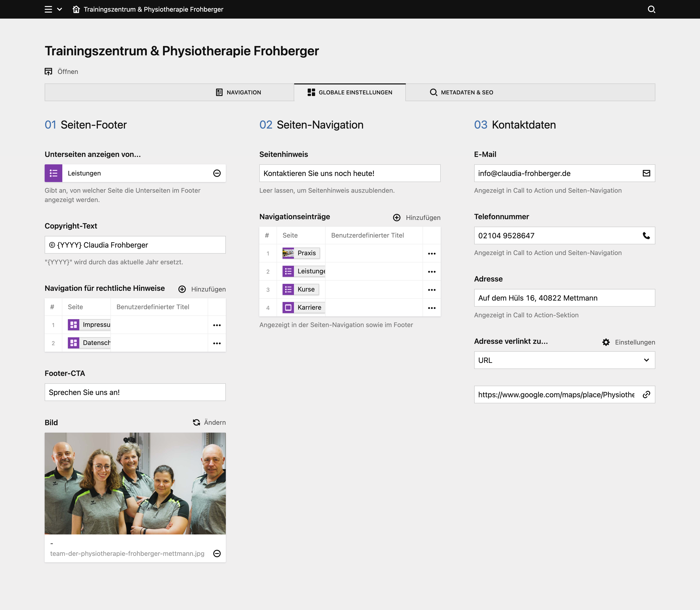Image resolution: width=700 pixels, height=610 pixels.
Task: Open the ellipsis options for the Praxis entry
Action: coord(432,253)
